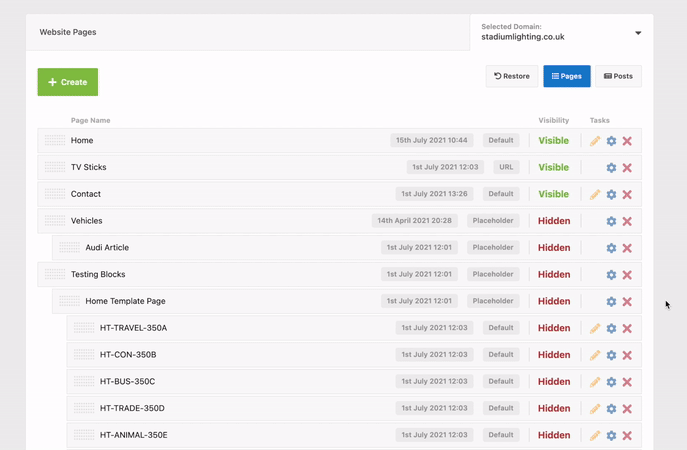The height and width of the screenshot is (450, 687).
Task: Click the 15th July 2021 10:44 date
Action: click(x=432, y=140)
